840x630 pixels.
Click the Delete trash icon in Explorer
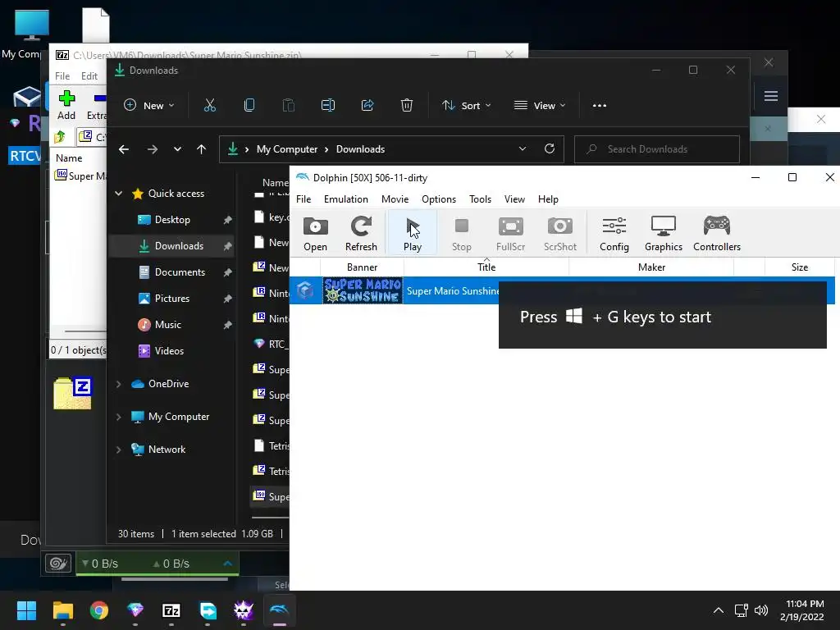(407, 106)
